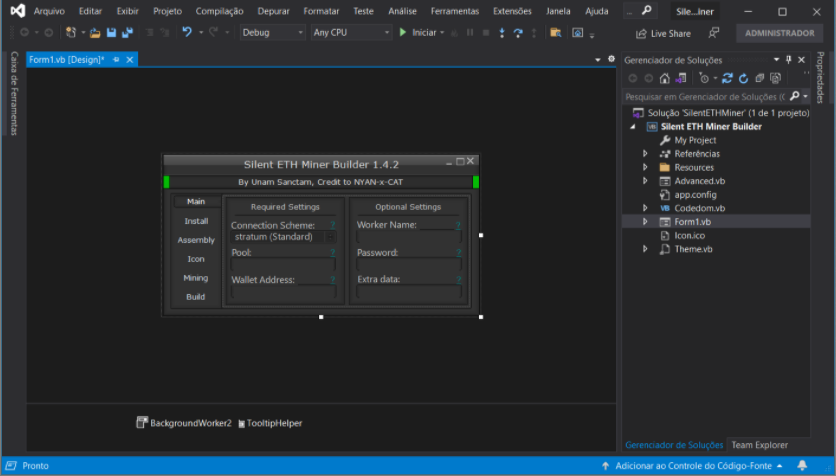Close the Form1.vb [Design] tab
Viewport: 836px width, 476px height.
point(130,60)
